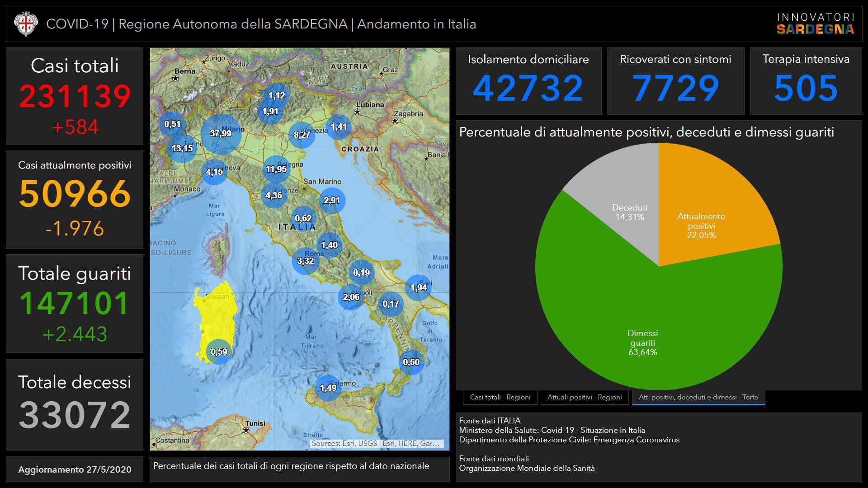Image resolution: width=868 pixels, height=488 pixels.
Task: Click the Emilia-Romagna 11,95 bubble
Action: pos(276,169)
